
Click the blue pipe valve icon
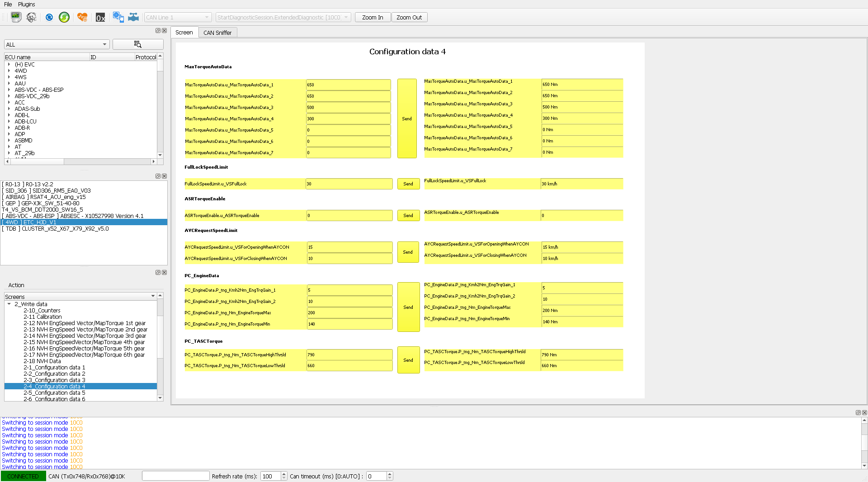pyautogui.click(x=133, y=17)
